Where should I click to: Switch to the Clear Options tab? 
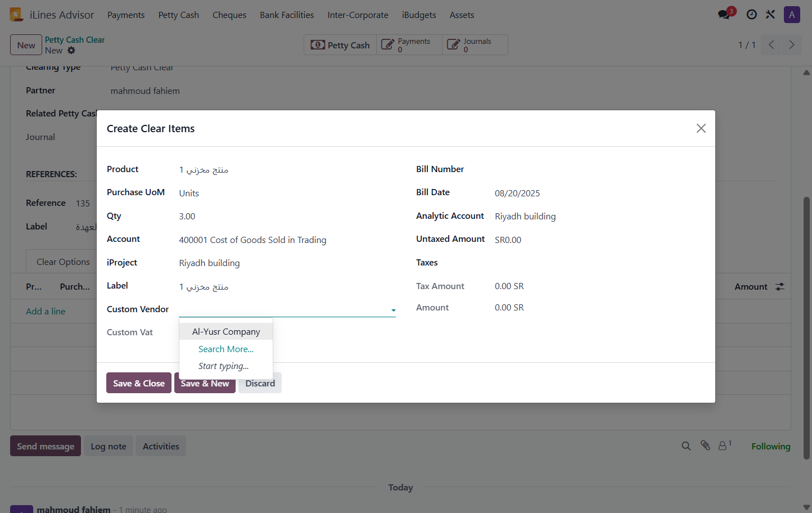pyautogui.click(x=63, y=262)
